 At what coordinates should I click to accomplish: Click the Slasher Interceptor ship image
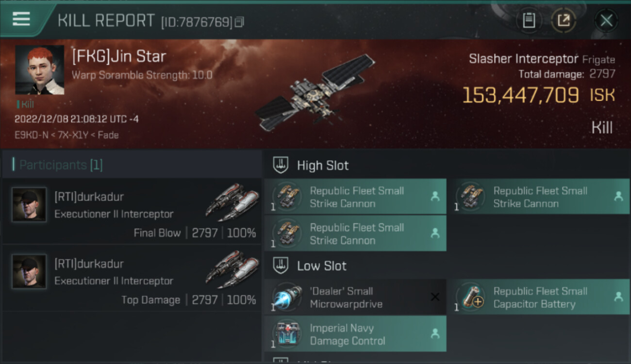315,92
